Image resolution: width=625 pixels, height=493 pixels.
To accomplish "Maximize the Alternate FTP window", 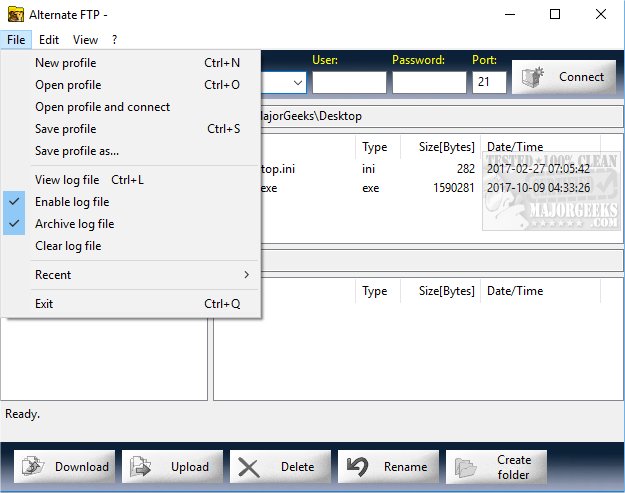I will [x=555, y=14].
